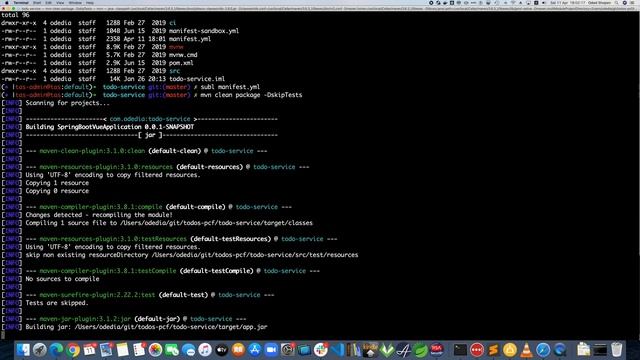Viewport: 640px width, 360px height.
Task: Open the Mail app in Dock
Action: pyautogui.click(x=106, y=349)
